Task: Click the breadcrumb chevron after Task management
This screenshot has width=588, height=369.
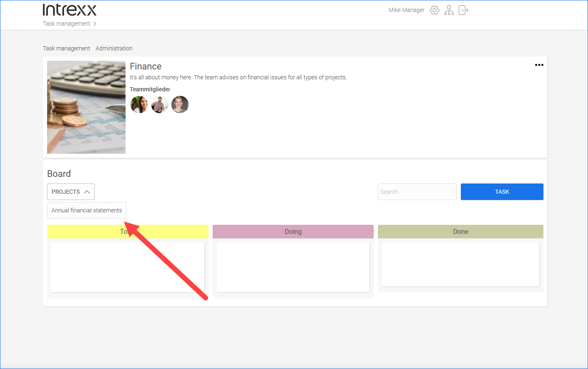Action: (95, 24)
